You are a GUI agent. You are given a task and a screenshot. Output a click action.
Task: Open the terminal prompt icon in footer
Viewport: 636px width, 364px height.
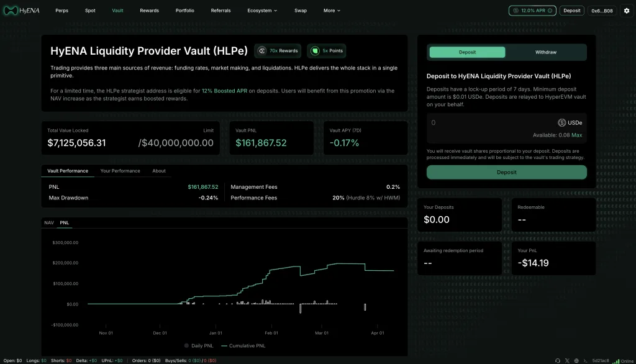pos(585,361)
